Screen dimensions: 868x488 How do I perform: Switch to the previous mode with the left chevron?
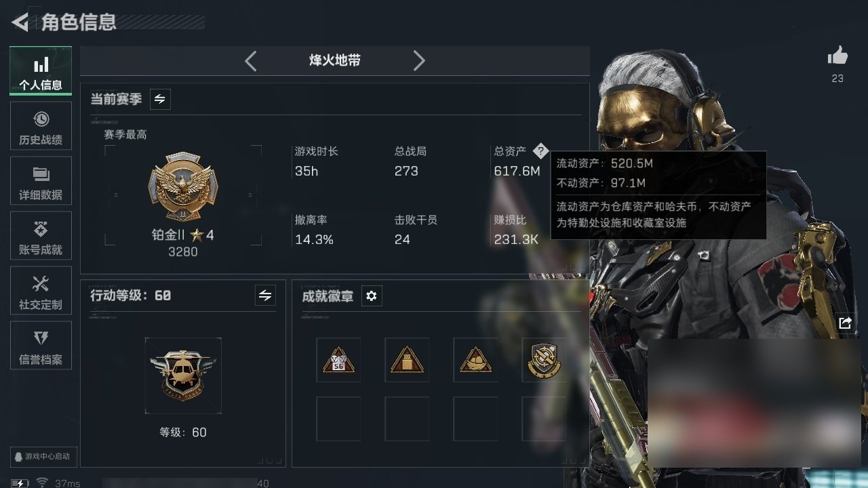click(251, 61)
